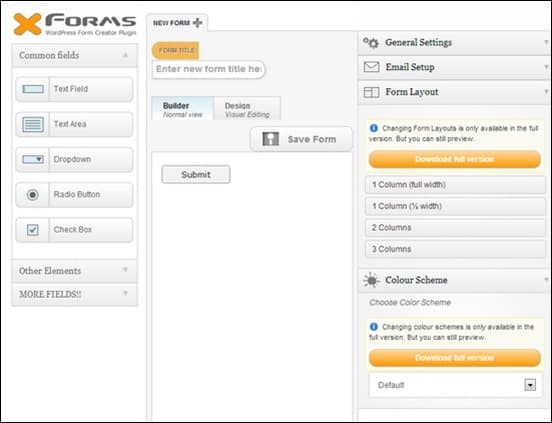Click Download full version under Colour Scheme
The width and height of the screenshot is (552, 423).
(x=454, y=358)
